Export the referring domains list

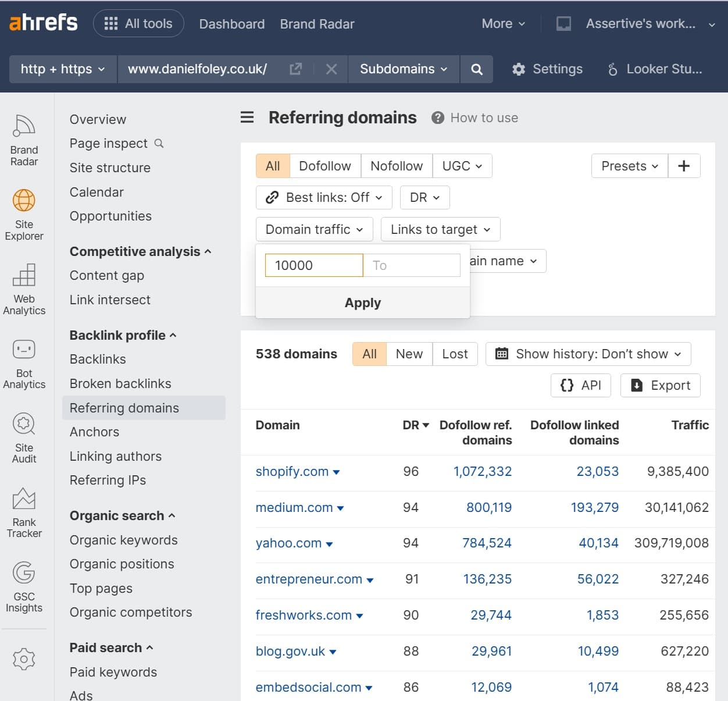point(660,385)
